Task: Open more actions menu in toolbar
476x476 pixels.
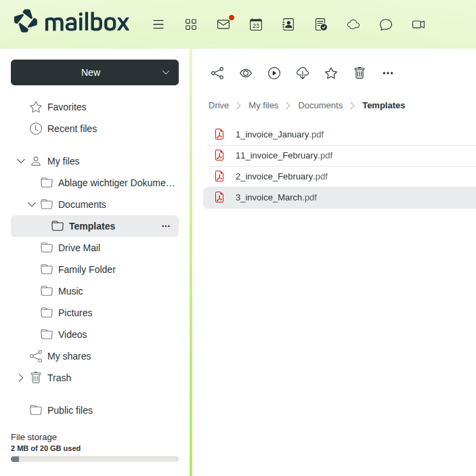Action: [388, 73]
